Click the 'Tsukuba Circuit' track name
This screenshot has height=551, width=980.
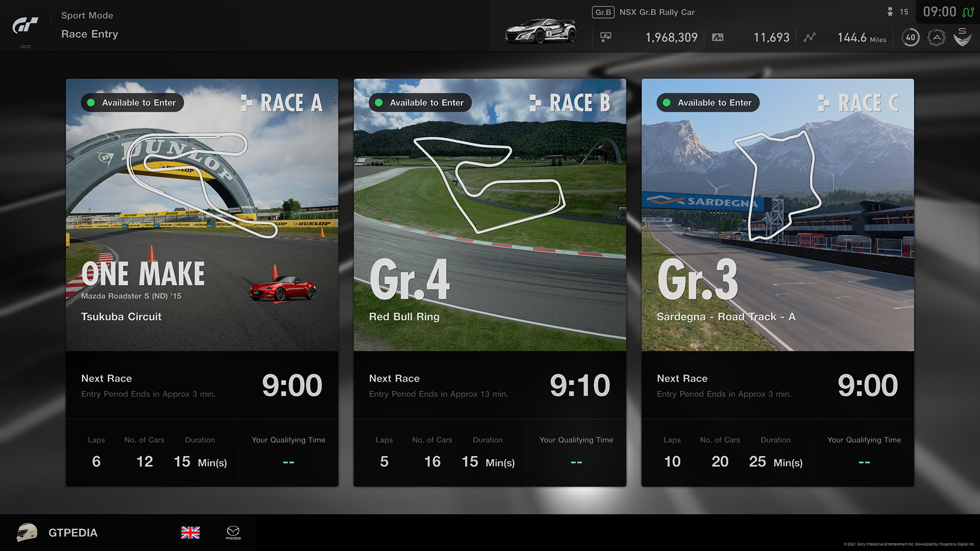(x=121, y=317)
